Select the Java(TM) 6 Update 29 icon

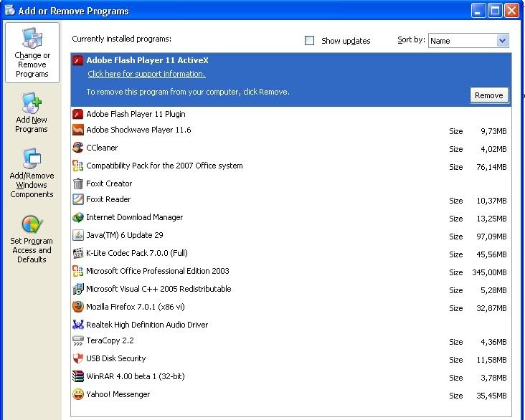pos(78,235)
